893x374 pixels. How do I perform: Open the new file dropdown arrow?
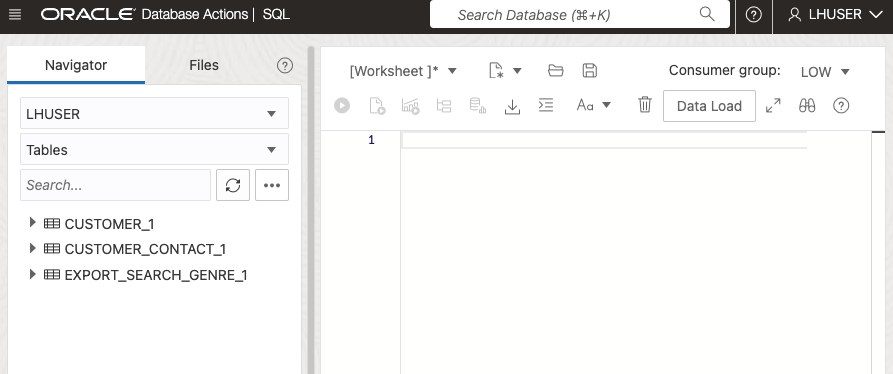517,71
